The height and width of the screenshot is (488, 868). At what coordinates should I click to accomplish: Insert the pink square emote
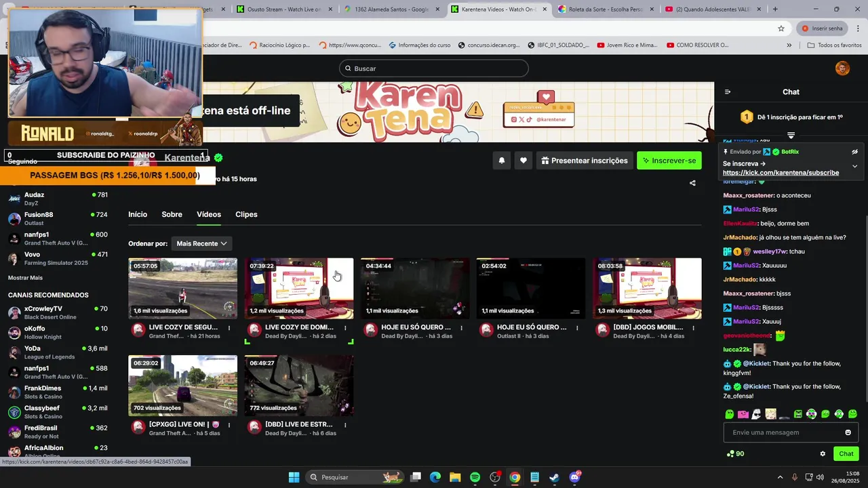pyautogui.click(x=743, y=414)
